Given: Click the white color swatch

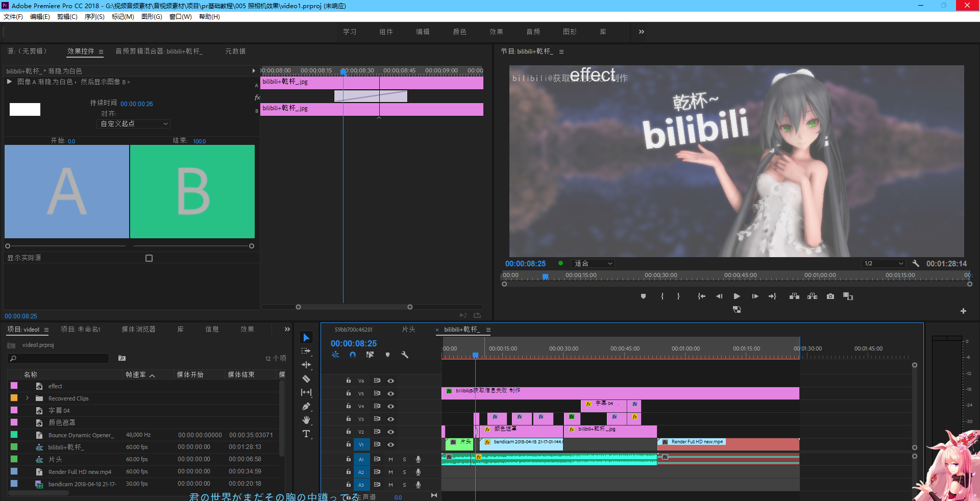Looking at the screenshot, I should 25,109.
